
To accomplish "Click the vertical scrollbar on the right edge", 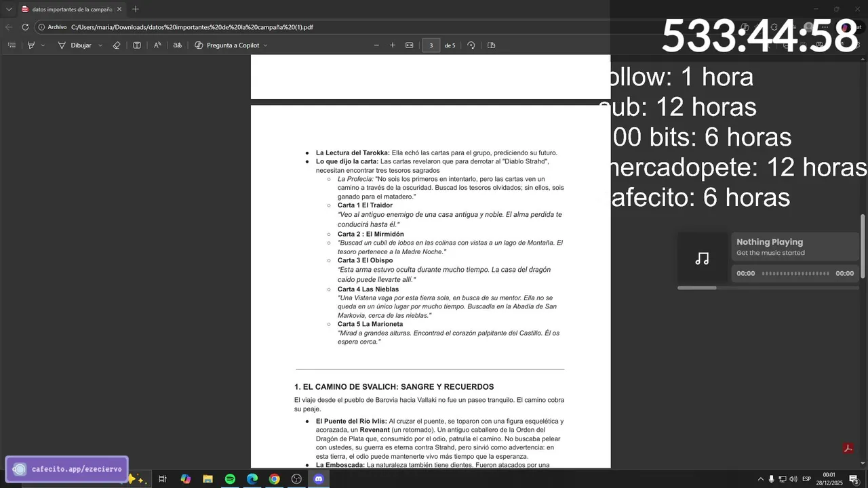I will tap(863, 245).
